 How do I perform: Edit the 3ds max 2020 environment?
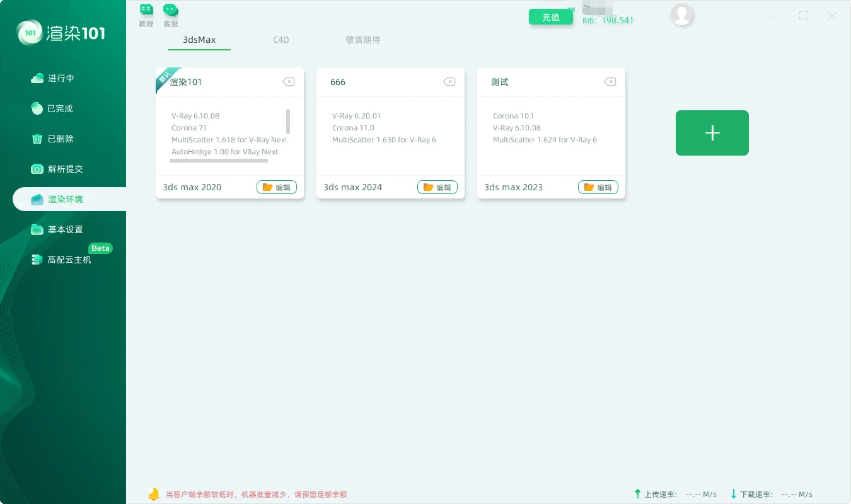coord(277,187)
